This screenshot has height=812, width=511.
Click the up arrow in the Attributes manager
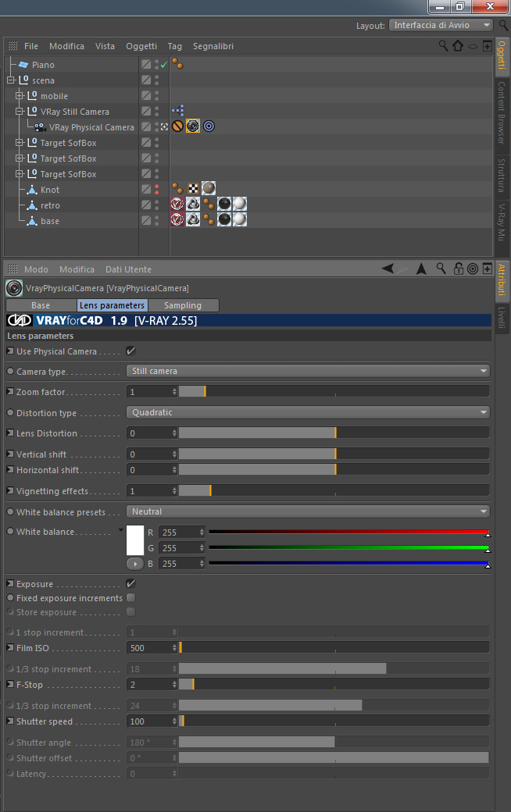[421, 269]
